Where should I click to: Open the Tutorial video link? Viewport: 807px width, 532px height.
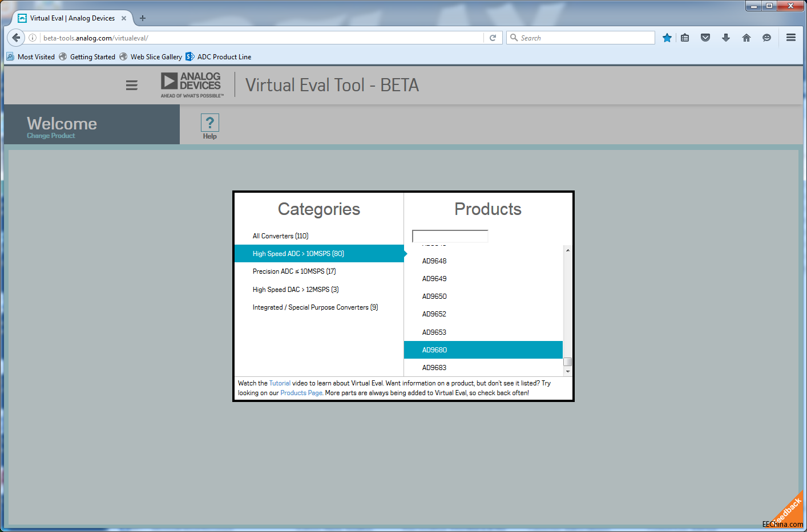[x=280, y=383]
